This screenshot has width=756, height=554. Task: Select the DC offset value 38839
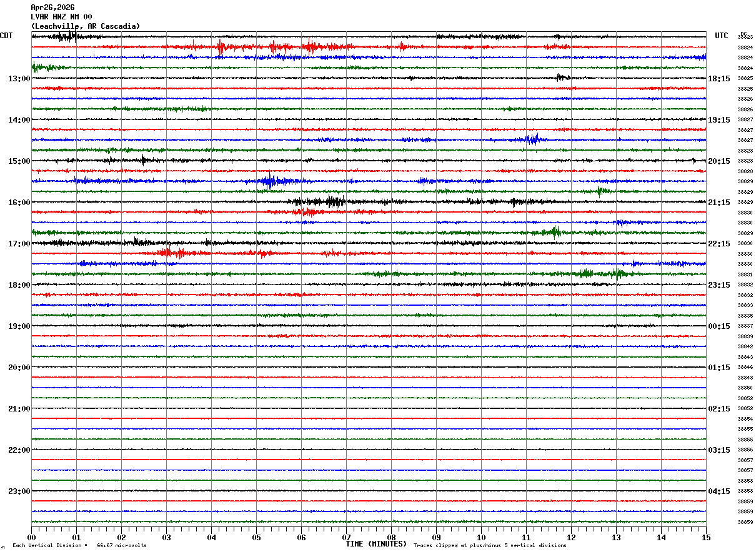pyautogui.click(x=745, y=336)
